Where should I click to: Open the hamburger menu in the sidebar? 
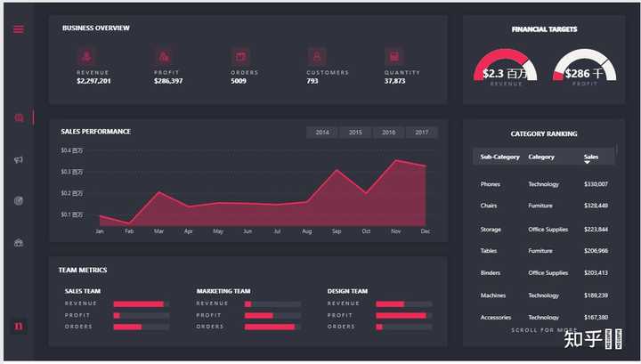pyautogui.click(x=19, y=29)
